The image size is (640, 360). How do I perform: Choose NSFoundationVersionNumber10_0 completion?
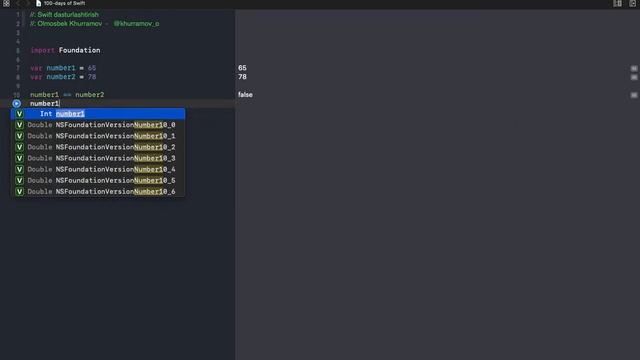click(98, 125)
